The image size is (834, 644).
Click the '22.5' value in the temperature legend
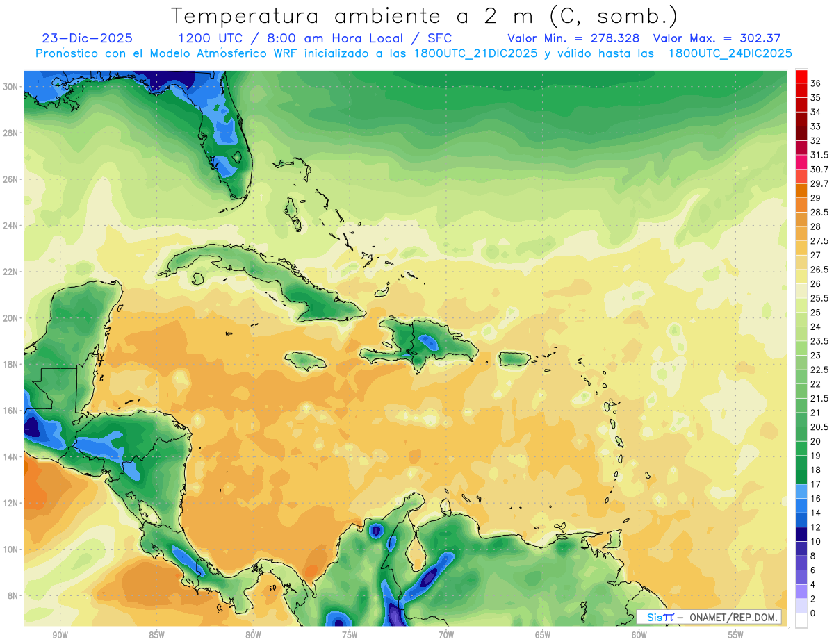(x=819, y=370)
